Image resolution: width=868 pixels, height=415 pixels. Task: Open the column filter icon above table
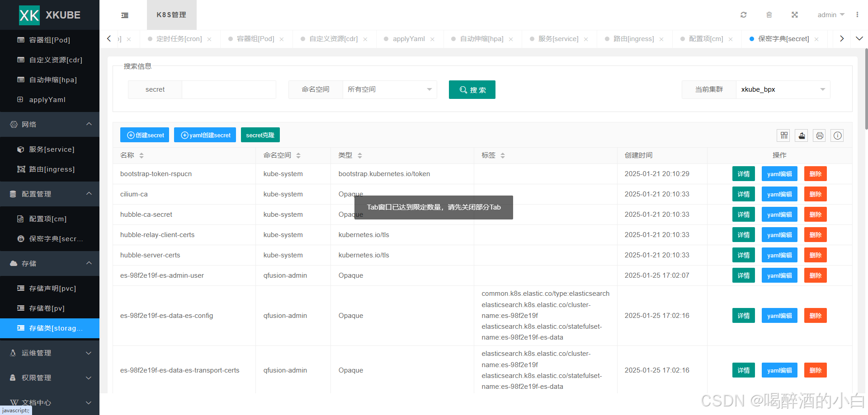[784, 135]
